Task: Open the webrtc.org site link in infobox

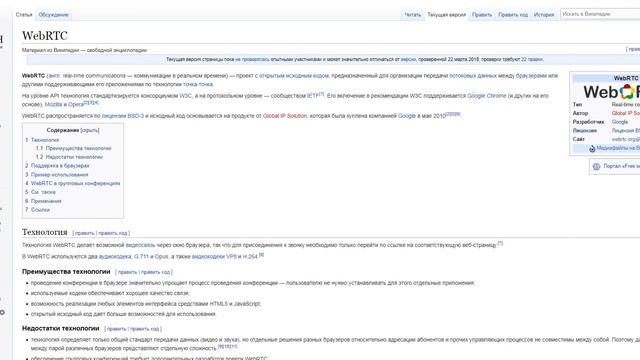Action: pyautogui.click(x=626, y=139)
